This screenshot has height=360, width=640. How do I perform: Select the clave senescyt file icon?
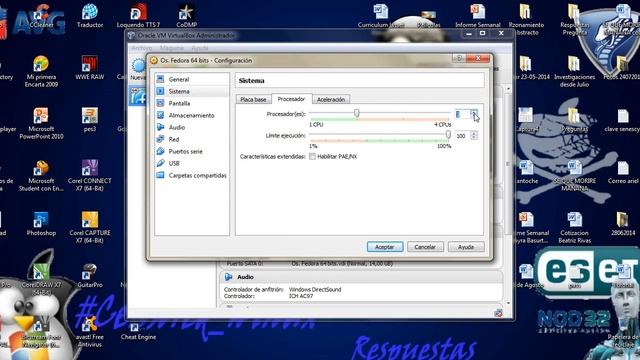click(x=623, y=120)
